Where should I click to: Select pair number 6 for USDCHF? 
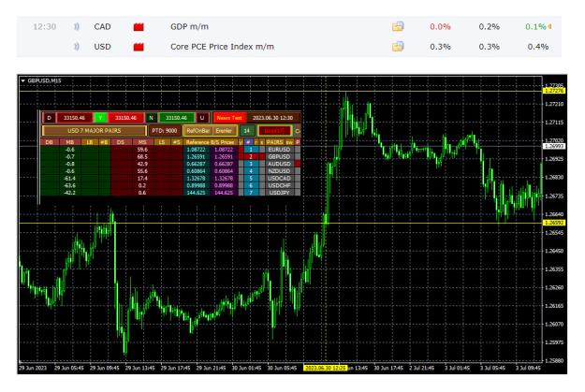point(251,185)
